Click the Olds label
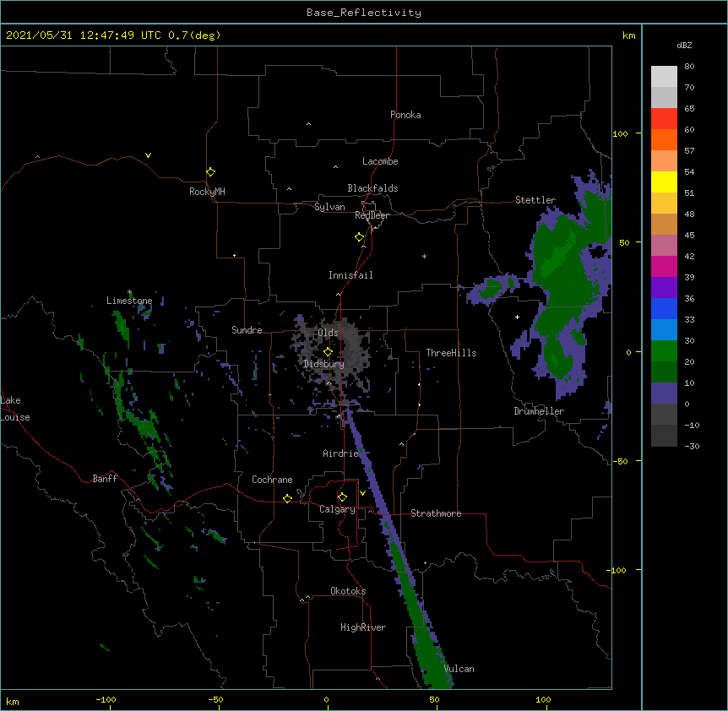This screenshot has width=728, height=711. pyautogui.click(x=328, y=333)
